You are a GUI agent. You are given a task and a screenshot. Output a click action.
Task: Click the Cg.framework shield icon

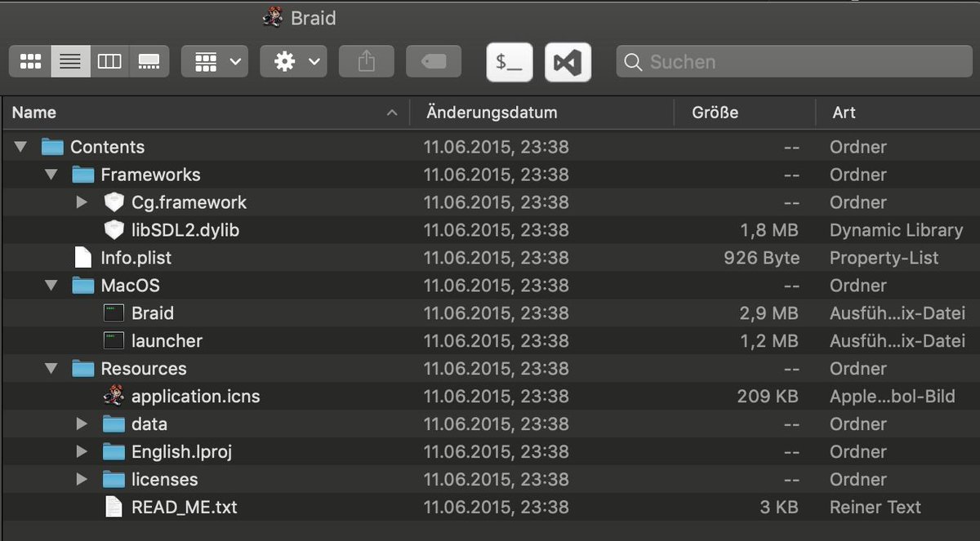114,202
